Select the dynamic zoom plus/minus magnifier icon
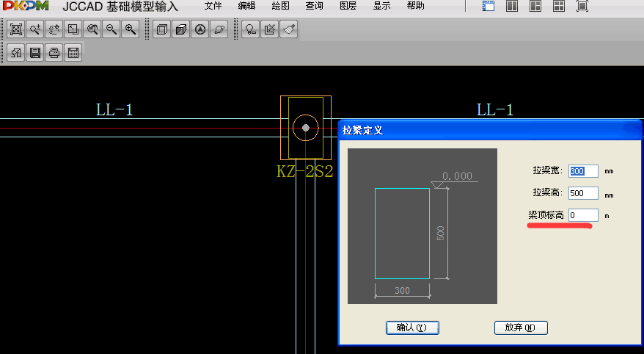This screenshot has width=644, height=354. [x=35, y=29]
